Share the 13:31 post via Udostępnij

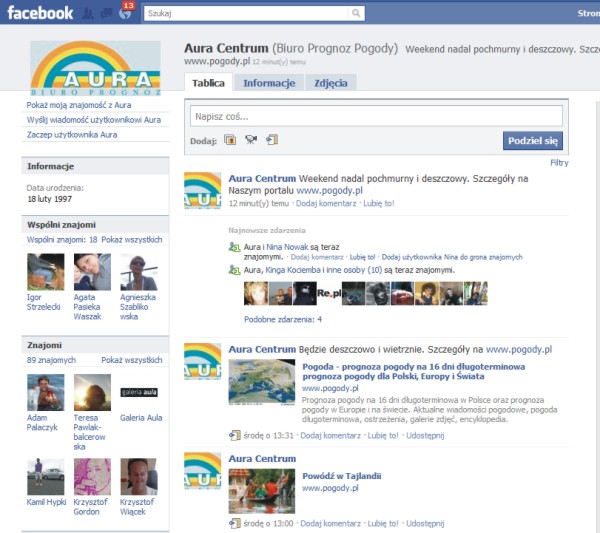425,435
